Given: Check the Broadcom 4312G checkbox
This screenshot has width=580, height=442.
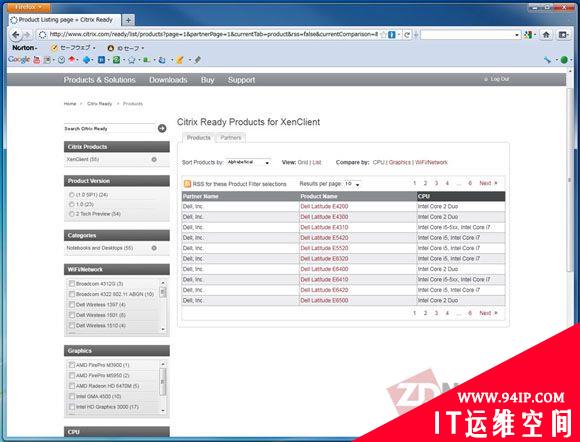Looking at the screenshot, I should click(72, 284).
